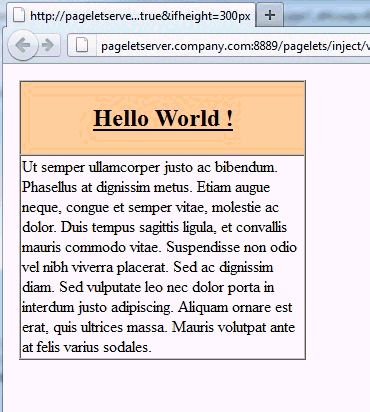Image resolution: width=370 pixels, height=412 pixels.
Task: Click the page favicon on the browser tab
Action: 19,15
